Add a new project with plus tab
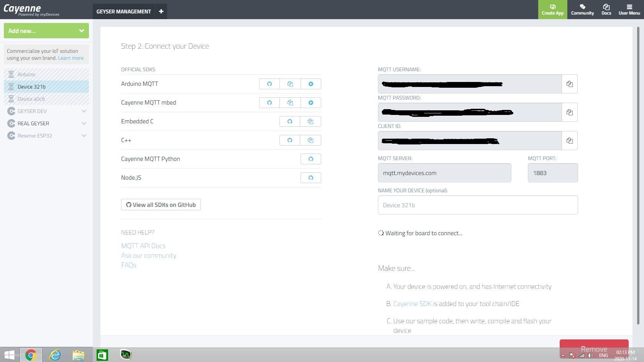The height and width of the screenshot is (362, 644). 161,11
